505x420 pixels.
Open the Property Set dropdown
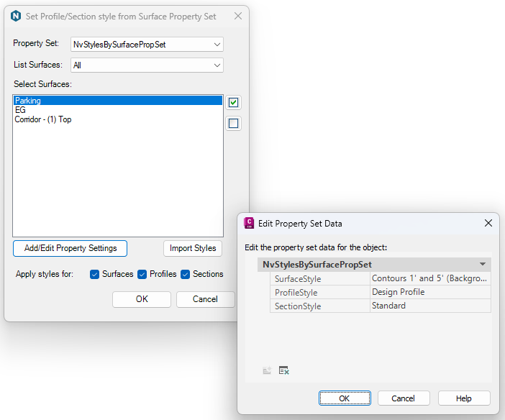tap(147, 45)
